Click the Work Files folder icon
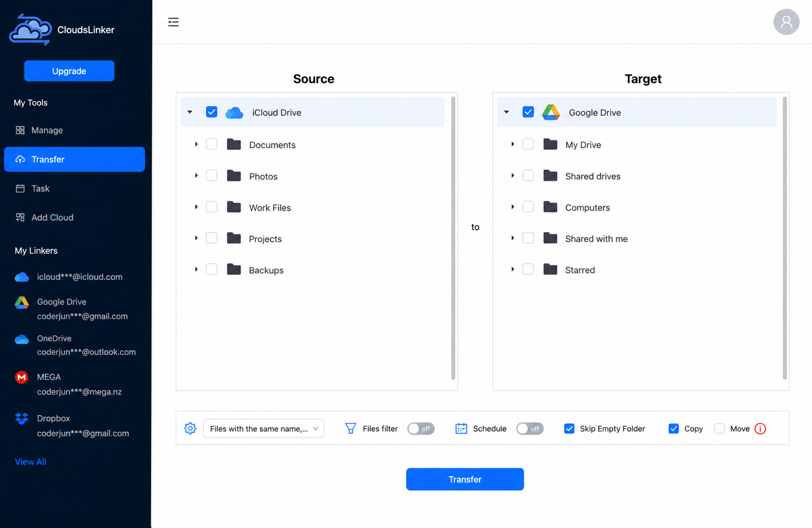812x528 pixels. [x=234, y=207]
